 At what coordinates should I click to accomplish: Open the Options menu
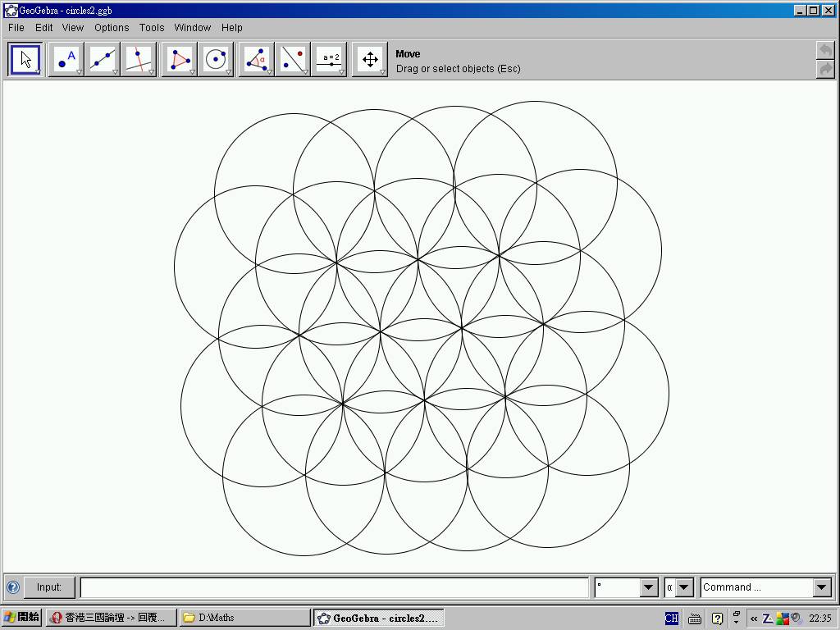coord(112,27)
